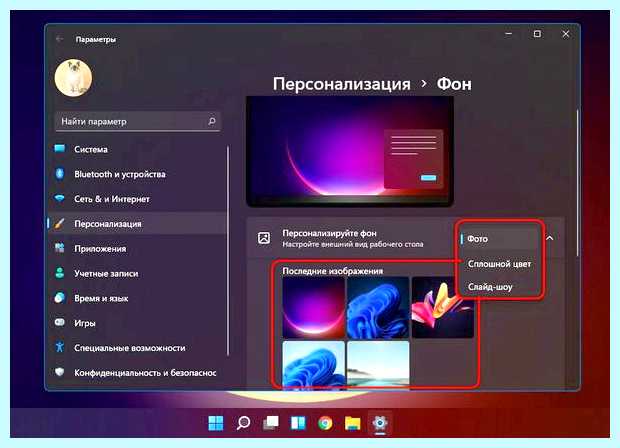Open Учетные записи settings

(x=137, y=273)
